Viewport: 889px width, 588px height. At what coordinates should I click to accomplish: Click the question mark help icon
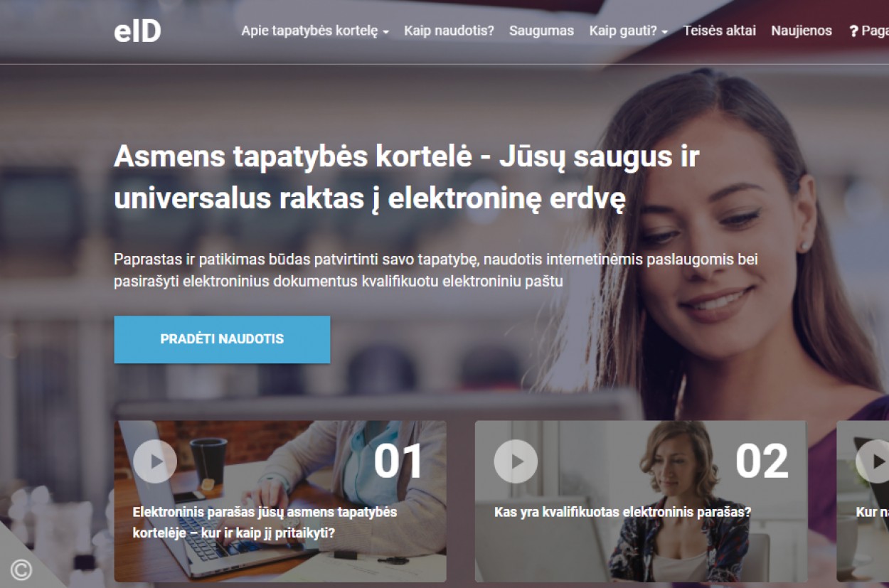(x=853, y=31)
